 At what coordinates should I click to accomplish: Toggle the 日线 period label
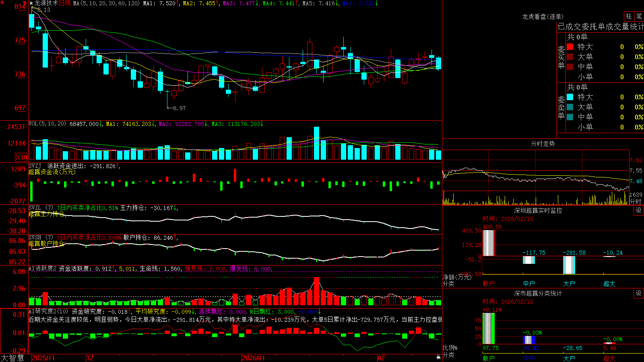click(65, 3)
